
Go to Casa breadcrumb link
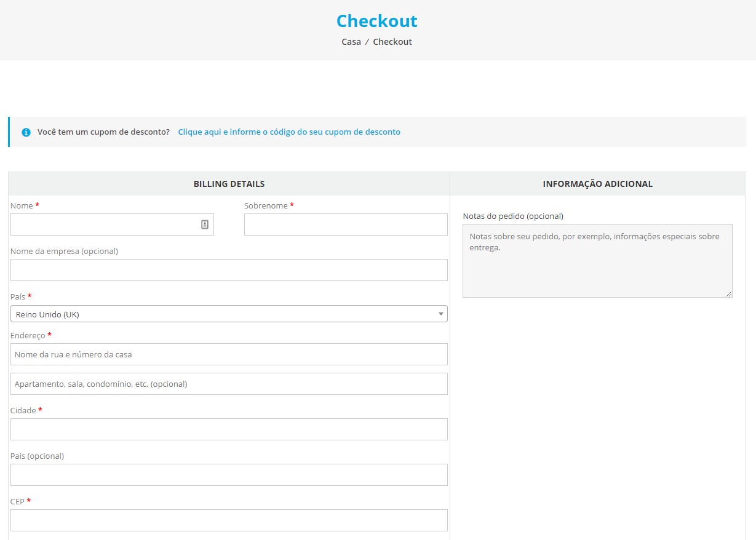[x=351, y=42]
